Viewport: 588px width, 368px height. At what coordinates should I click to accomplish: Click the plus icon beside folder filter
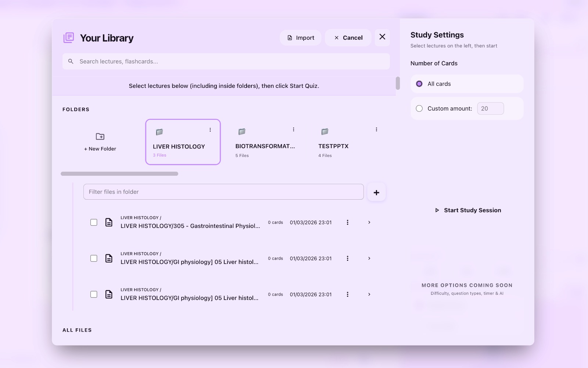[x=376, y=192]
